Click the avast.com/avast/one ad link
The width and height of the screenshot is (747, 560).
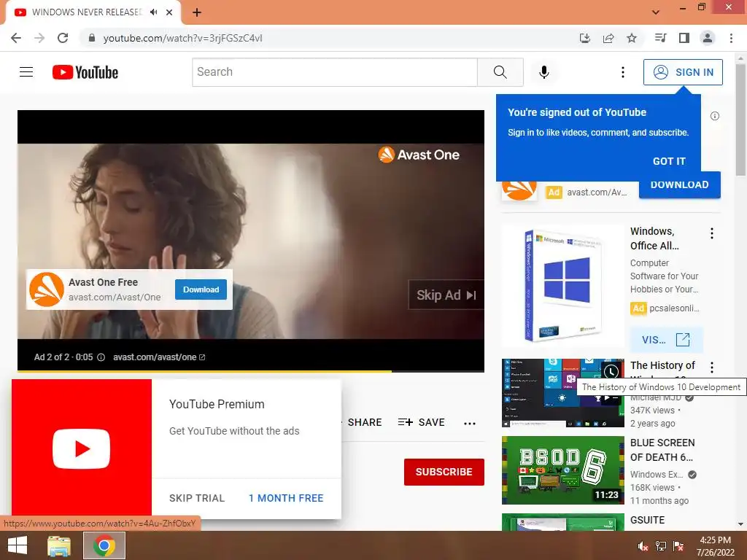coord(158,357)
